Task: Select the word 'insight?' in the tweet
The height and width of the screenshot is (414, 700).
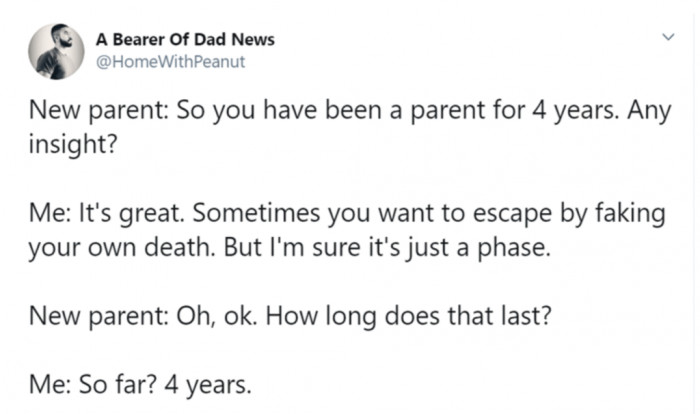Action: (x=73, y=144)
